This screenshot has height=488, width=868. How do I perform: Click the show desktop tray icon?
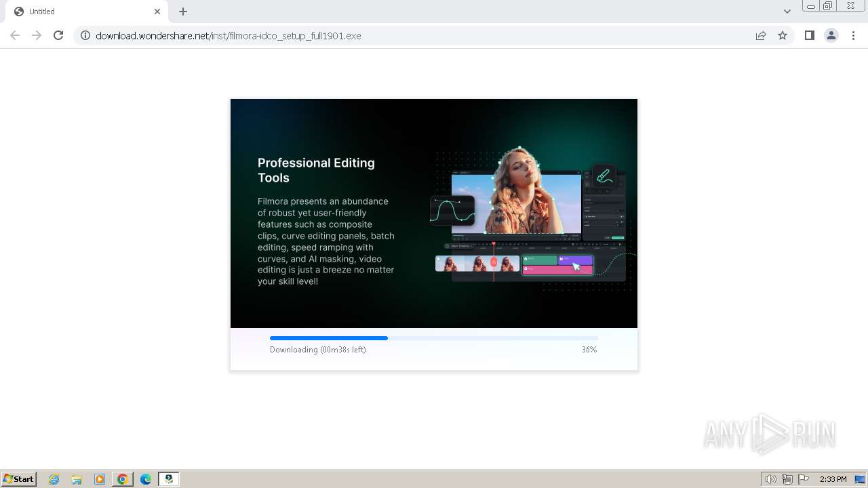[x=860, y=479]
